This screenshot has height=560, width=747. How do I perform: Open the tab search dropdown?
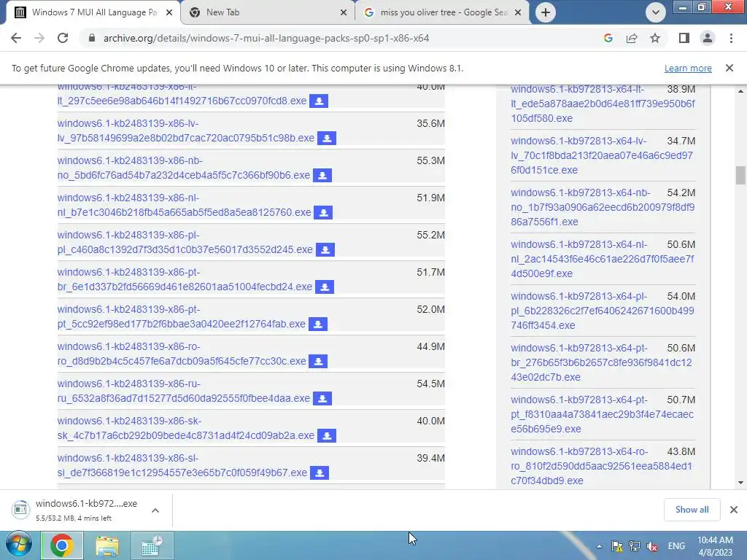pyautogui.click(x=656, y=12)
